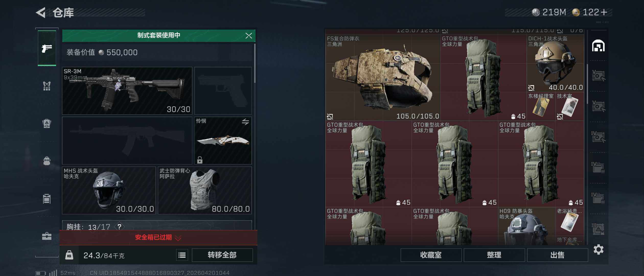Open the chest rig sidebar tab
Screen dimensions: 644x276
point(47,86)
